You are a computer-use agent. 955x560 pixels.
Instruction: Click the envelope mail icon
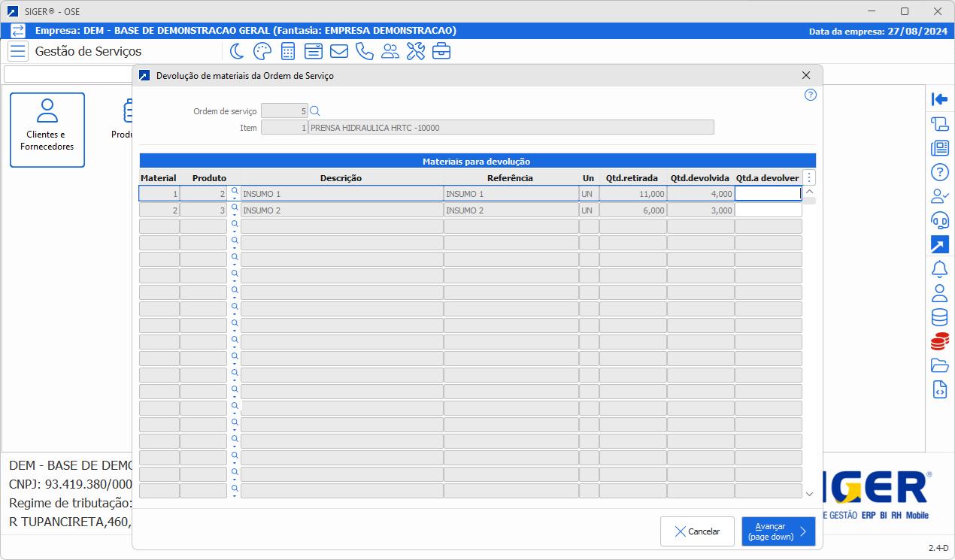pos(338,51)
